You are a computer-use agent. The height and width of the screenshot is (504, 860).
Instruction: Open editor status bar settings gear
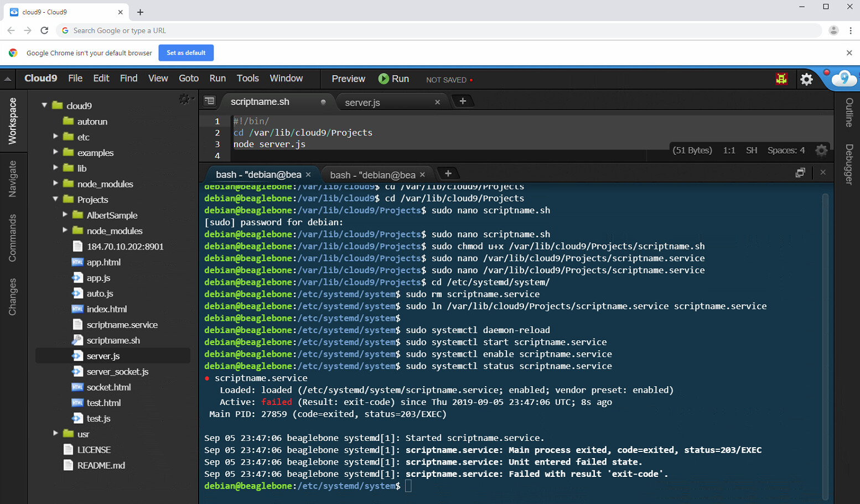click(821, 150)
